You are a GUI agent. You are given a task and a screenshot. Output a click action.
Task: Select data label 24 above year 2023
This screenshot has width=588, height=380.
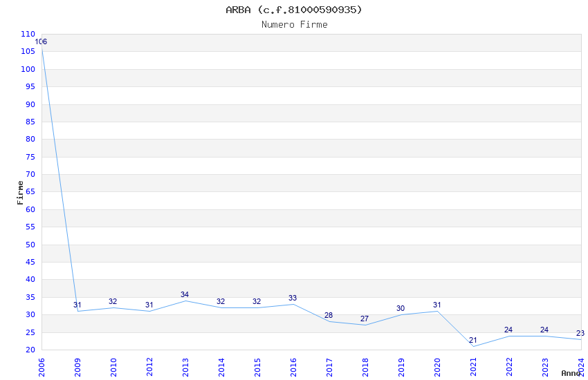pyautogui.click(x=544, y=330)
